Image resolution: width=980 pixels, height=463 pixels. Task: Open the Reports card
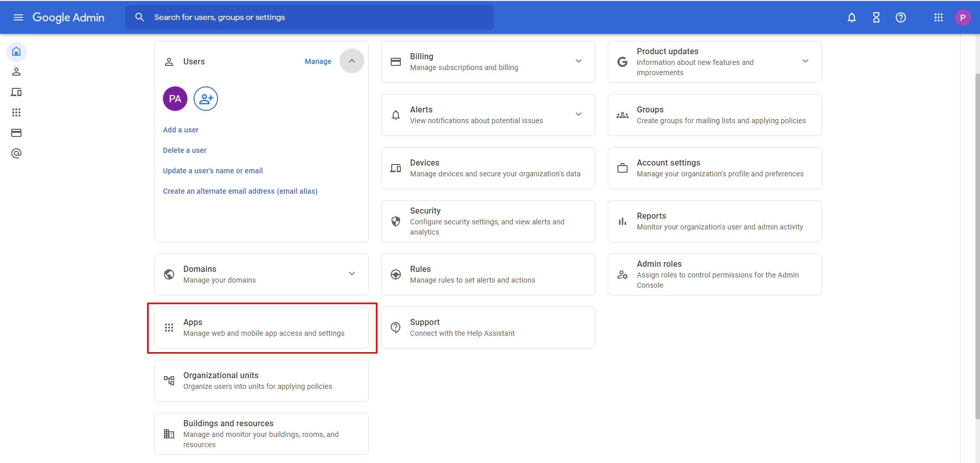715,221
